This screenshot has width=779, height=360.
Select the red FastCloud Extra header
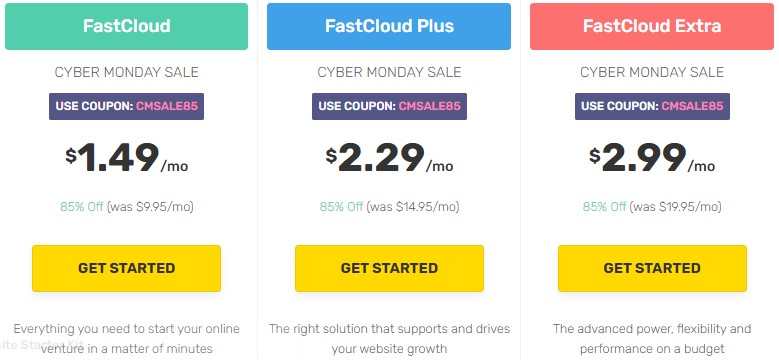[652, 26]
